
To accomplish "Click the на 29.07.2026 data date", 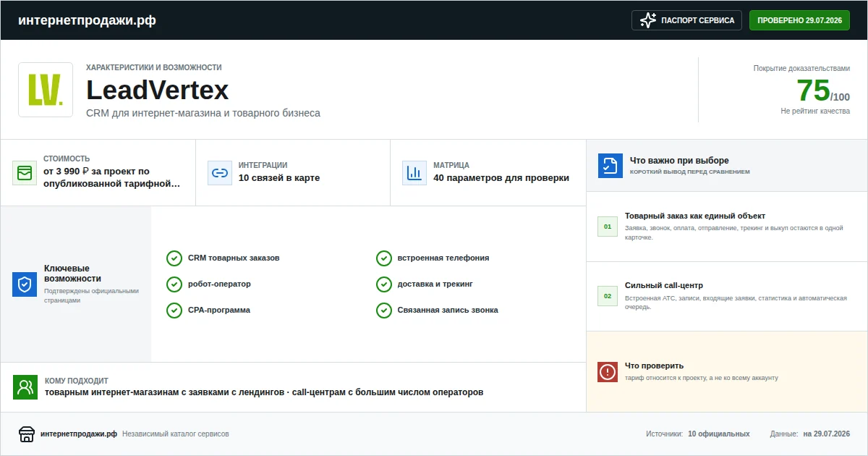I will (x=827, y=434).
